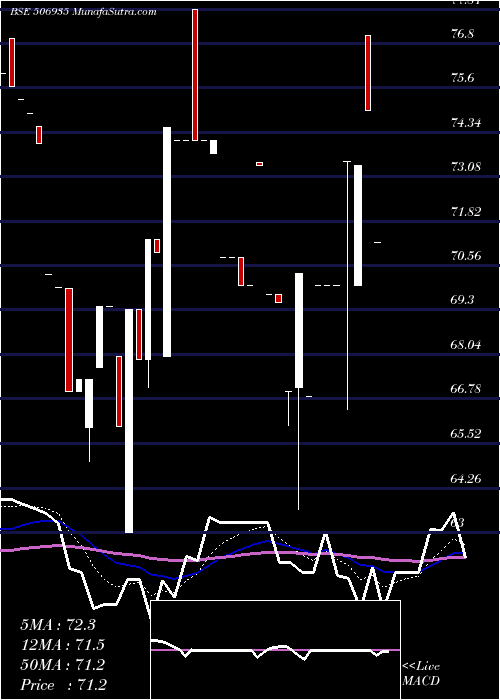Click the 65.52 price axis label
This screenshot has width=500, height=700.
tap(467, 433)
